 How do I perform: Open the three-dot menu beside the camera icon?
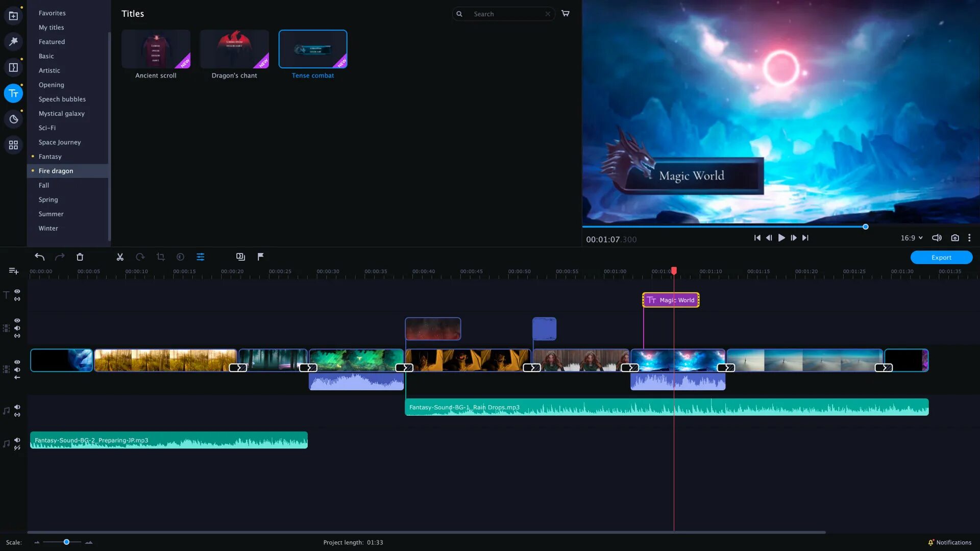(969, 238)
